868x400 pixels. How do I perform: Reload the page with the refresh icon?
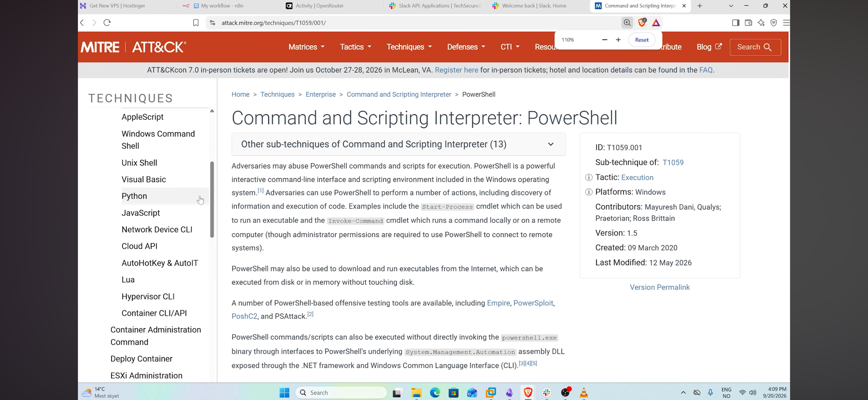pyautogui.click(x=107, y=23)
